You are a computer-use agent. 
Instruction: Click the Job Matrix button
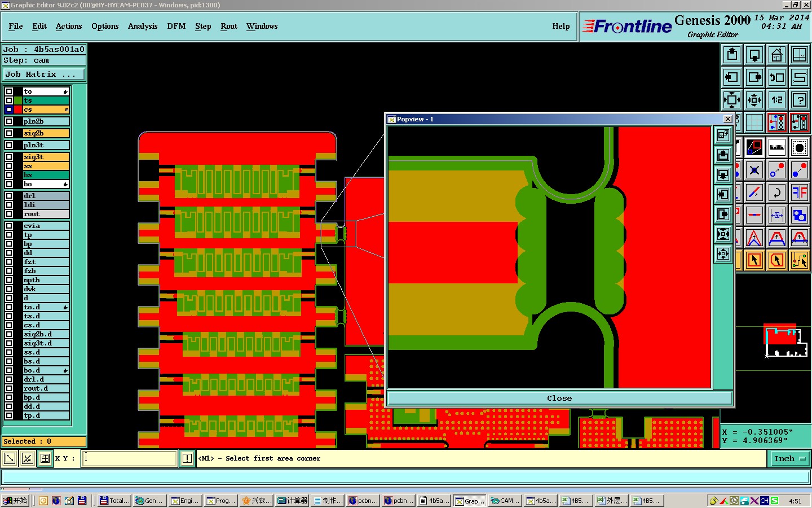44,74
